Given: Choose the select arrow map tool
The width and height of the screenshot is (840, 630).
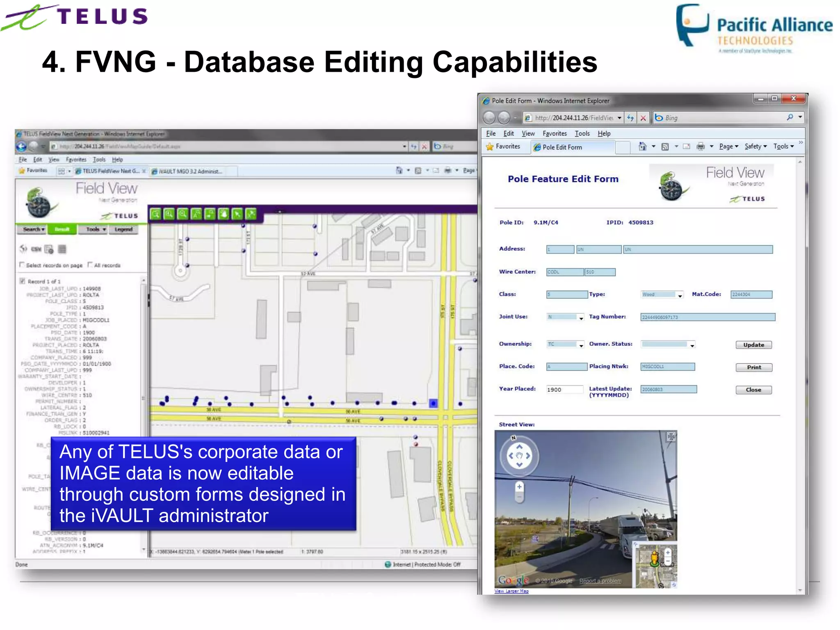Looking at the screenshot, I should point(237,214).
